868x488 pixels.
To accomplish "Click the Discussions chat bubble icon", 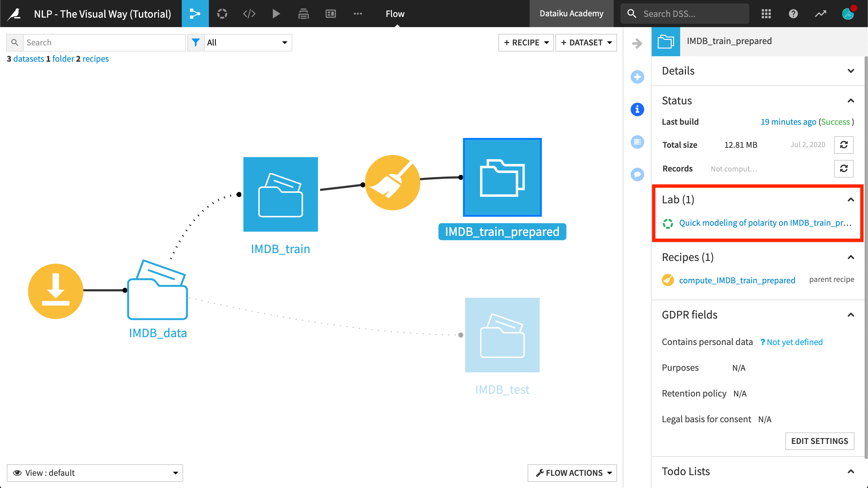I will pos(637,175).
